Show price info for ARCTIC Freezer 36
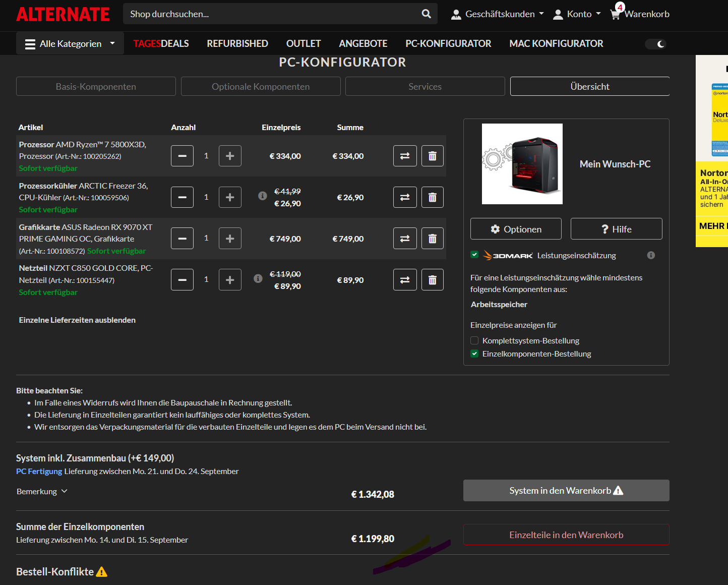Viewport: 728px width, 585px height. coord(263,196)
